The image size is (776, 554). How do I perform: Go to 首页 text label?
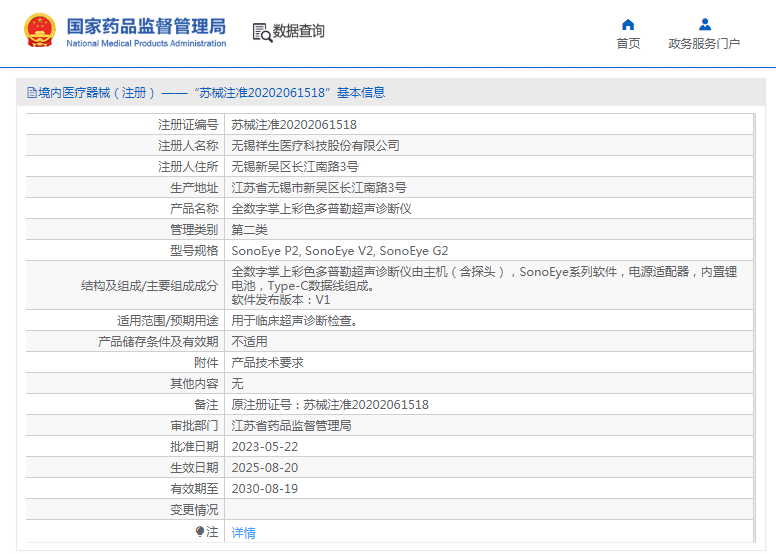click(628, 44)
